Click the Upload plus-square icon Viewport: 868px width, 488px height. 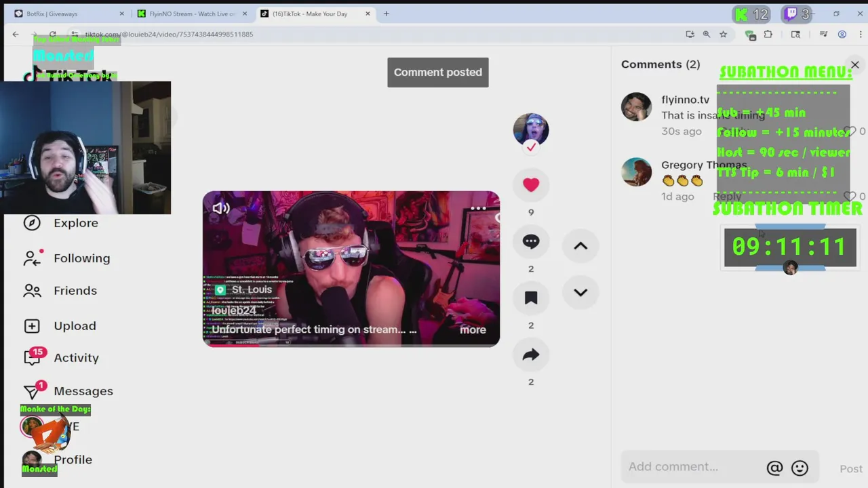[32, 326]
